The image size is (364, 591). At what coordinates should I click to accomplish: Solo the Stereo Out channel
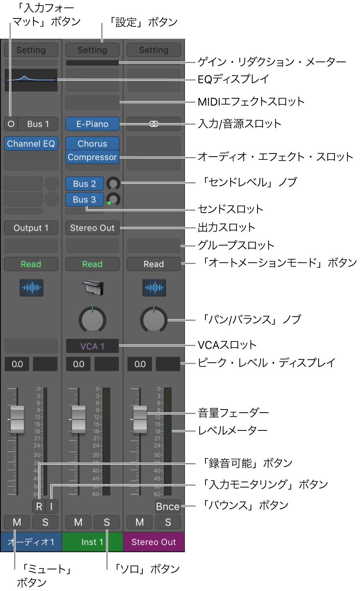point(168,522)
